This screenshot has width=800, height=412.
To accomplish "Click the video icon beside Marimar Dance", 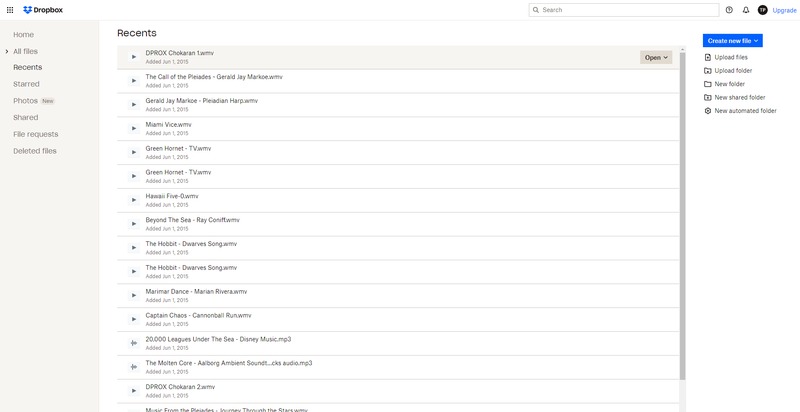I will click(134, 295).
